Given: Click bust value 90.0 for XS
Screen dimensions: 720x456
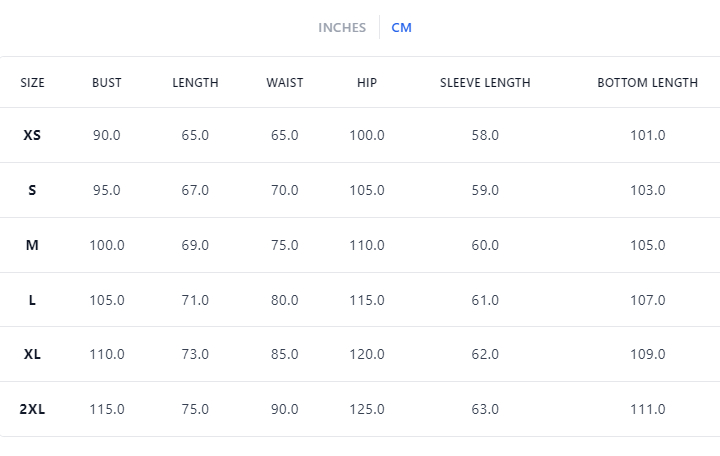Looking at the screenshot, I should (107, 135).
